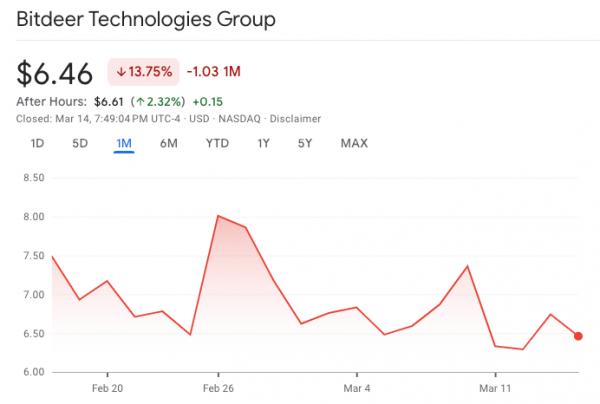The width and height of the screenshot is (600, 404).
Task: Click the after-hours $6.61 price
Action: click(108, 101)
